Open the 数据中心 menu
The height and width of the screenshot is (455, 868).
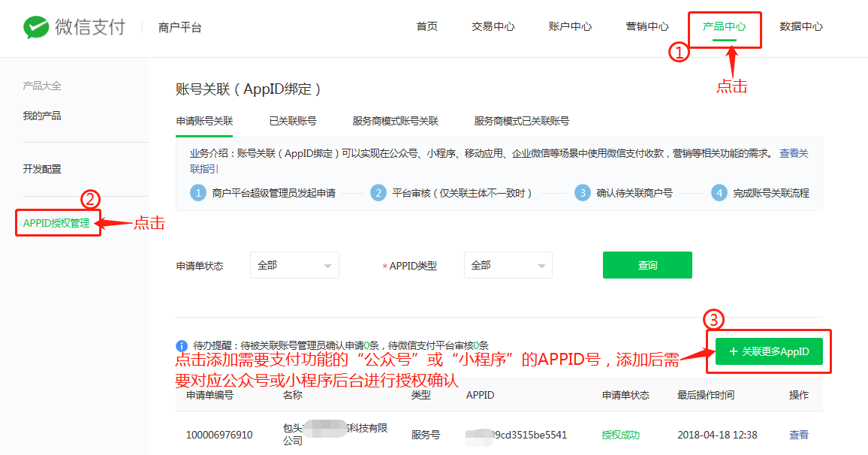click(x=801, y=26)
